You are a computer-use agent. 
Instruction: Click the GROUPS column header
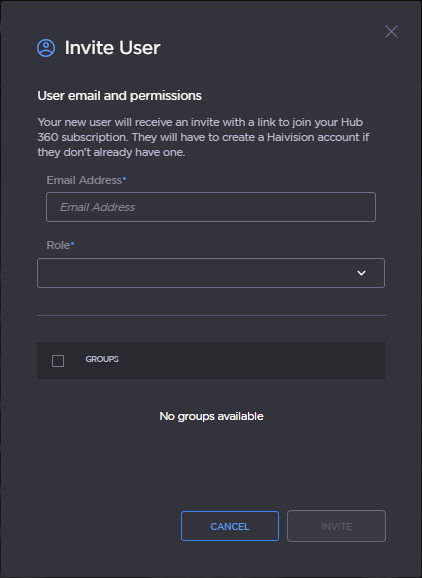pos(102,359)
